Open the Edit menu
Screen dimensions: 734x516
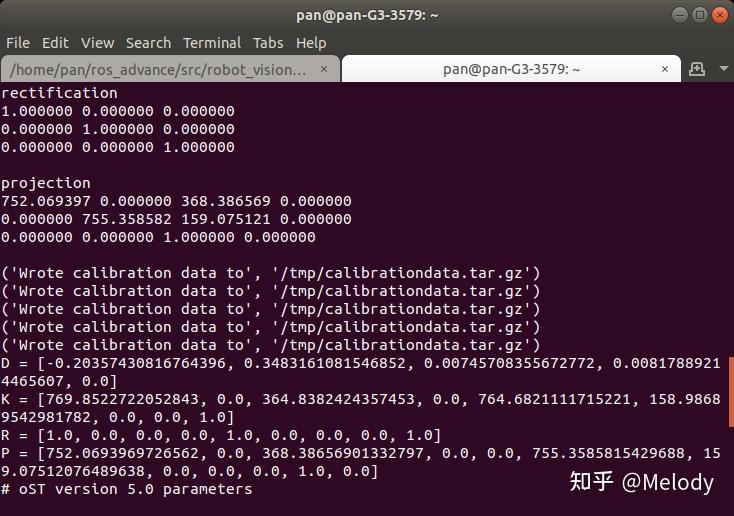pos(55,43)
